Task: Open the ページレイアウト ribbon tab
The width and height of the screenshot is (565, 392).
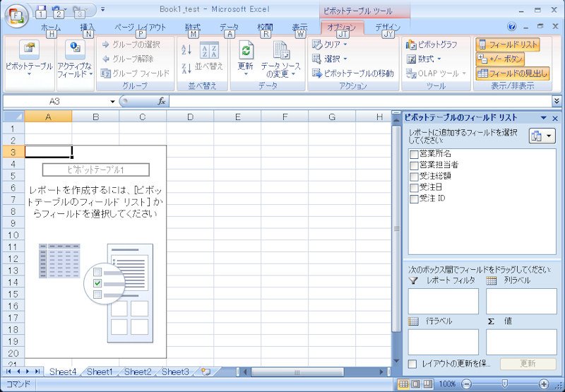Action: tap(141, 28)
